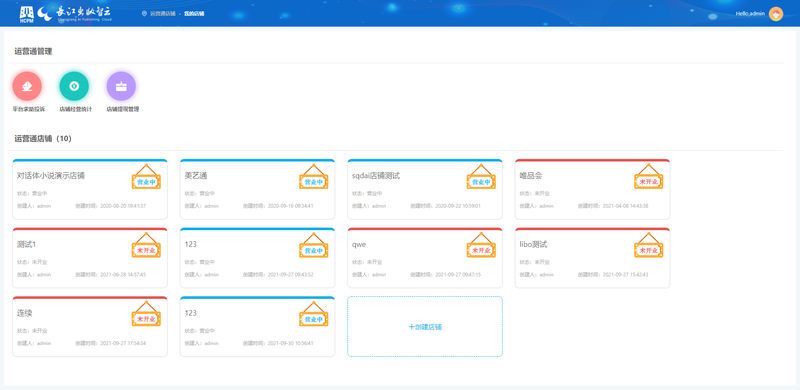800x390 pixels.
Task: Click the location pin icon in breadcrumb
Action: (x=144, y=14)
